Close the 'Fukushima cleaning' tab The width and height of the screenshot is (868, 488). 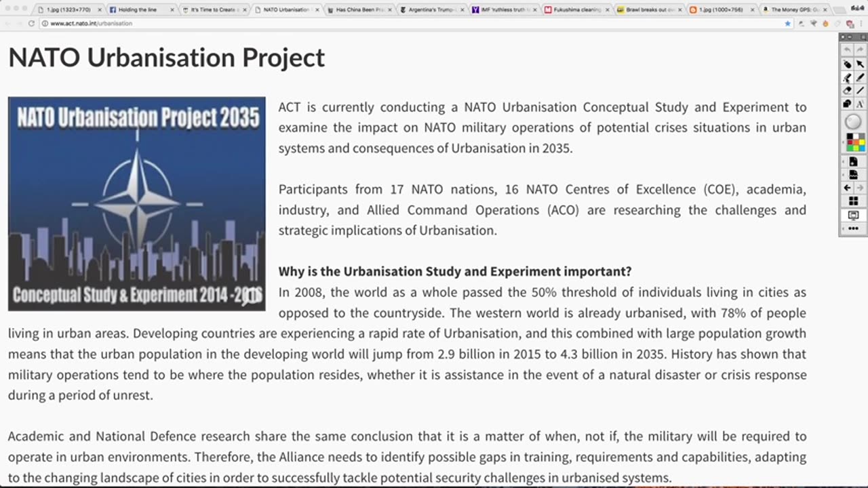[608, 9]
